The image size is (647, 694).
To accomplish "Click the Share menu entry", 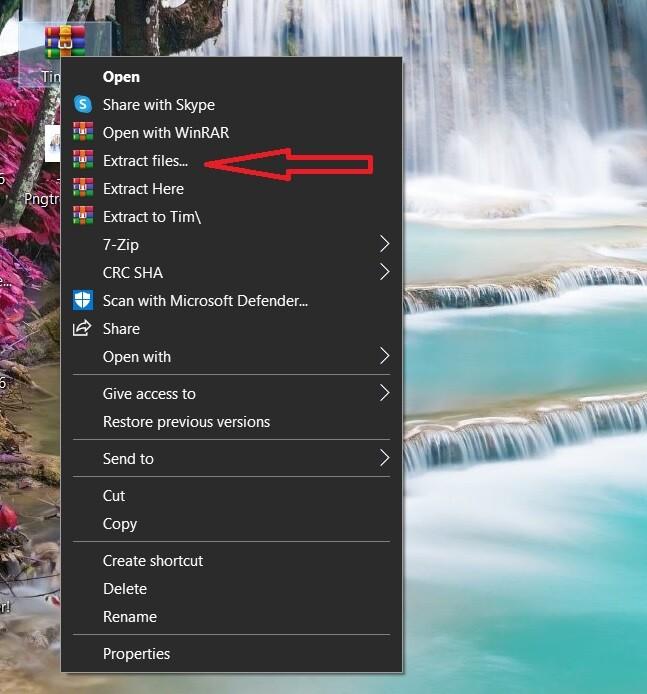I will pyautogui.click(x=231, y=329).
